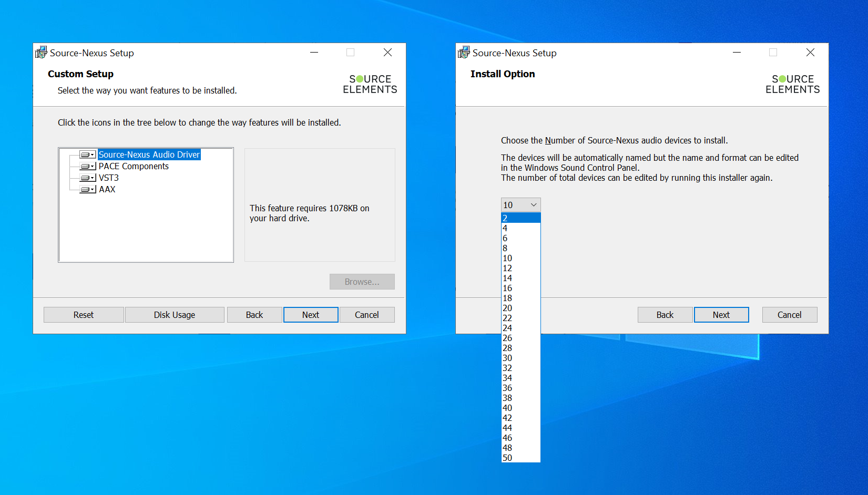Go Back in the Install Option window

pos(665,315)
